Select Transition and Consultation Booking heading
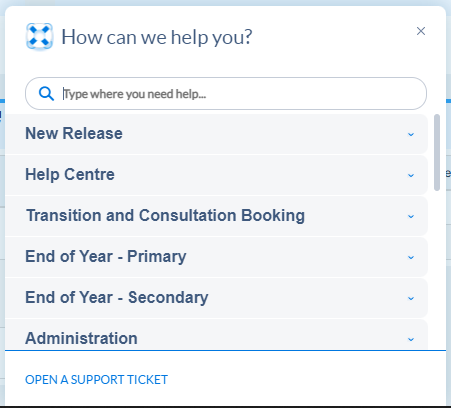451x408 pixels. (165, 215)
